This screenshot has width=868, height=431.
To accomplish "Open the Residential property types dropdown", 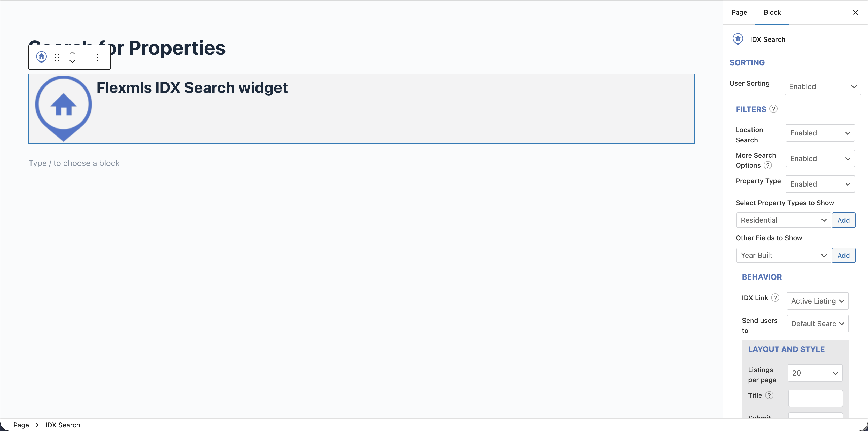I will (783, 220).
